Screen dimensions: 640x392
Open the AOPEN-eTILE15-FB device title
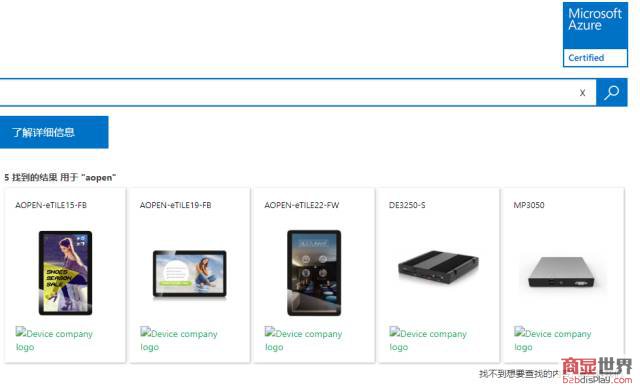pyautogui.click(x=51, y=205)
